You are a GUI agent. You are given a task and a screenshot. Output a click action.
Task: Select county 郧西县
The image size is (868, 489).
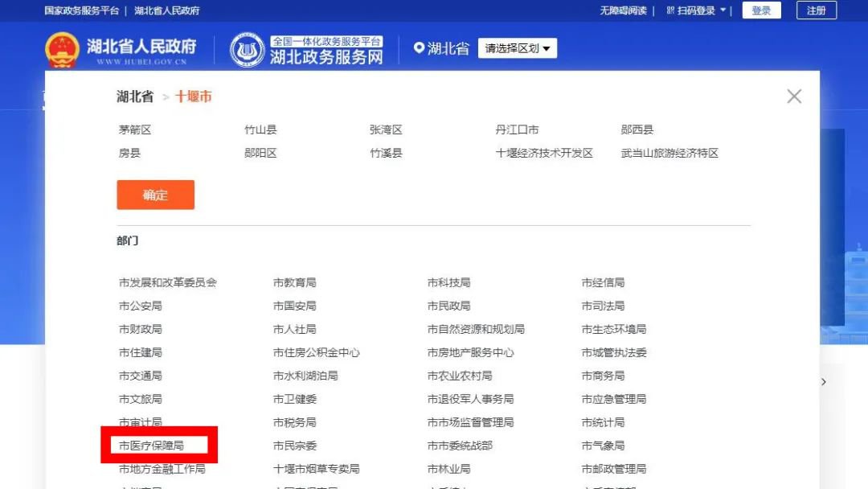point(637,129)
